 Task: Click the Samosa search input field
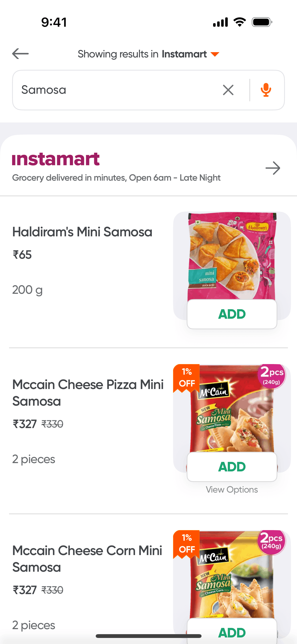pos(113,90)
